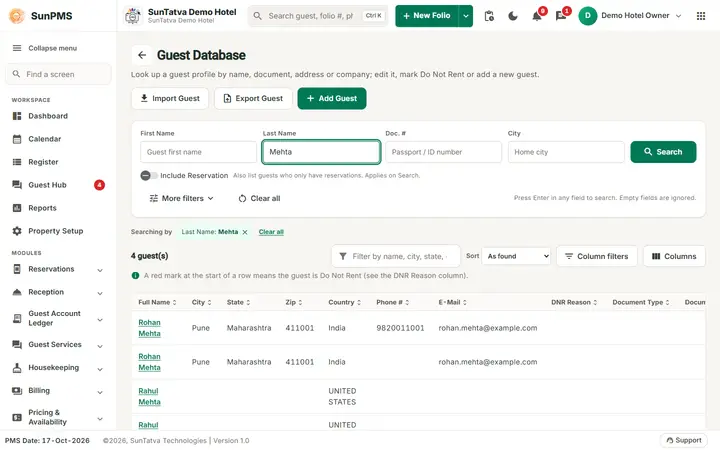Open Columns chooser button

click(x=674, y=256)
